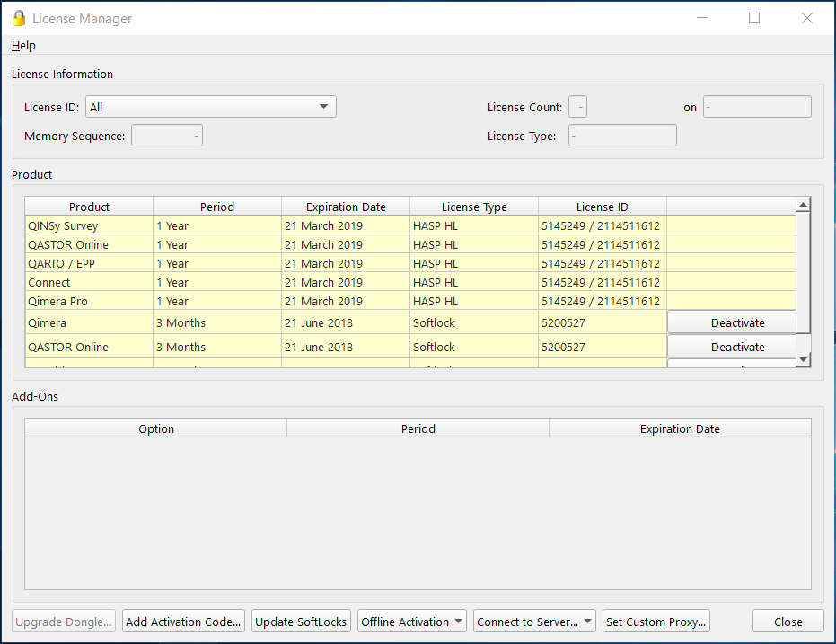Click the Memory Sequence field
Viewport: 836px width, 644px height.
[x=167, y=136]
